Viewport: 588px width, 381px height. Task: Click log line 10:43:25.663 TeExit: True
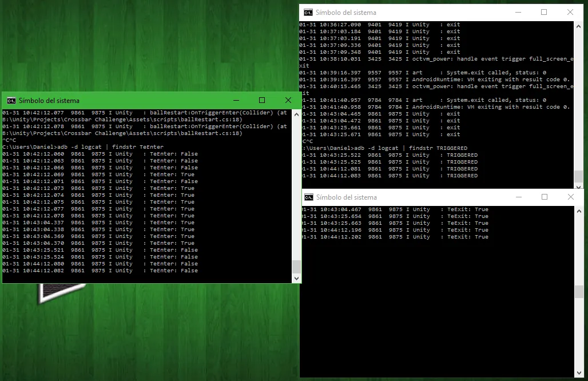click(x=395, y=223)
